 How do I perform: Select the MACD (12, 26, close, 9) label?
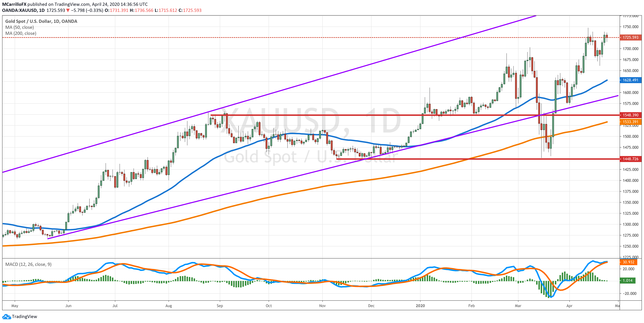pos(28,264)
